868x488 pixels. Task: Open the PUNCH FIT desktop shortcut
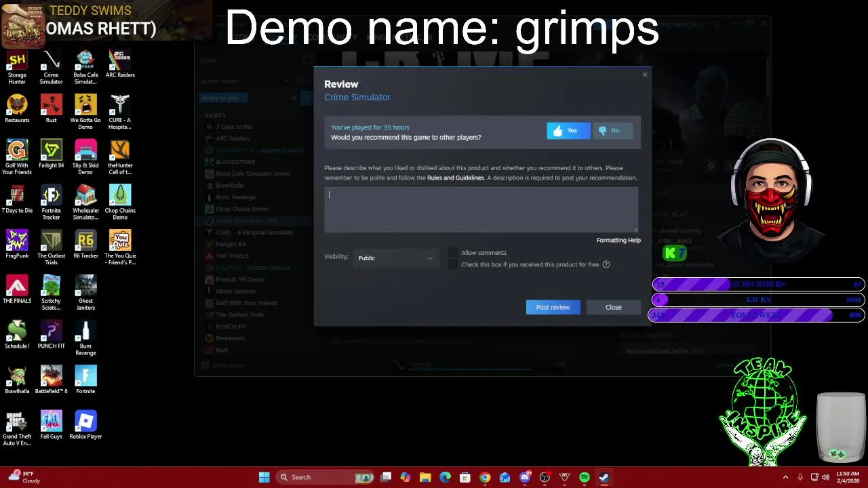pyautogui.click(x=51, y=335)
